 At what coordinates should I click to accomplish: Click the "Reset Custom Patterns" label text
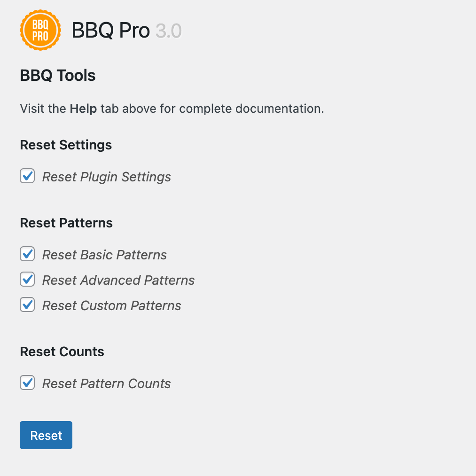tap(112, 306)
